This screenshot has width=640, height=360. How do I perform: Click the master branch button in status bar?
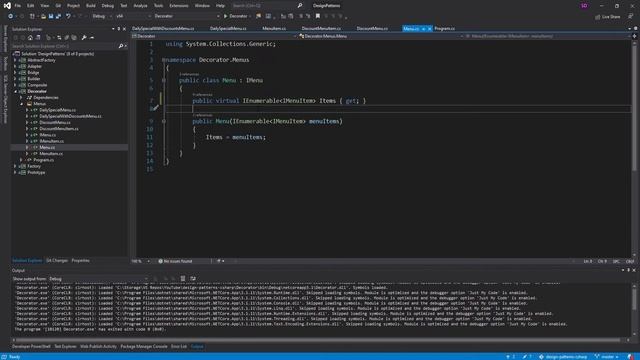tap(607, 357)
